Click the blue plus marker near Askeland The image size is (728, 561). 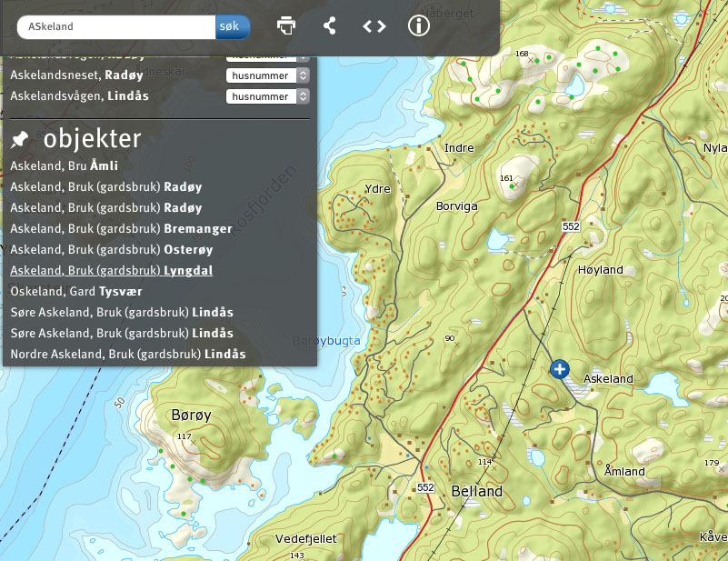pos(560,369)
